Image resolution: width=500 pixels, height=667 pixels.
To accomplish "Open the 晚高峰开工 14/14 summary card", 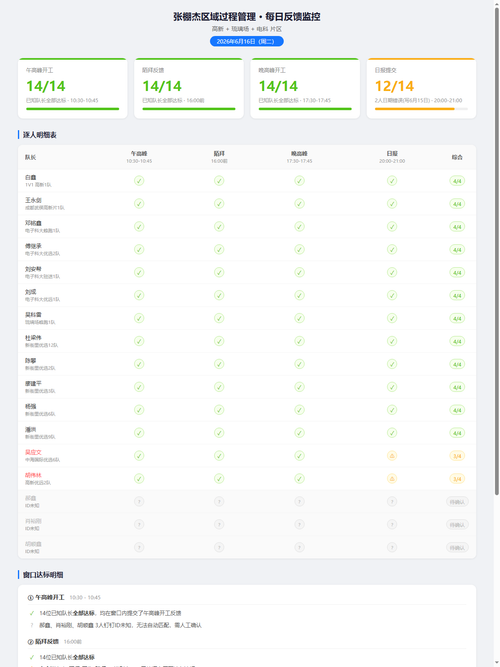I will [305, 88].
